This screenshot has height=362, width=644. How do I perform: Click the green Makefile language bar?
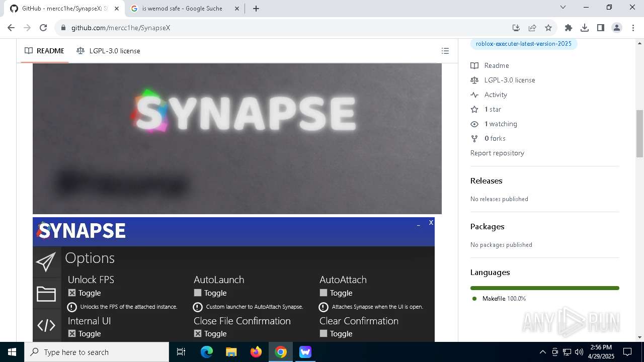(x=545, y=288)
